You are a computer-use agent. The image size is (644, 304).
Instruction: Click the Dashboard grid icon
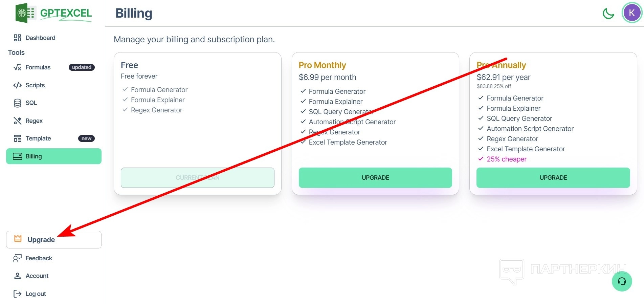coord(17,38)
